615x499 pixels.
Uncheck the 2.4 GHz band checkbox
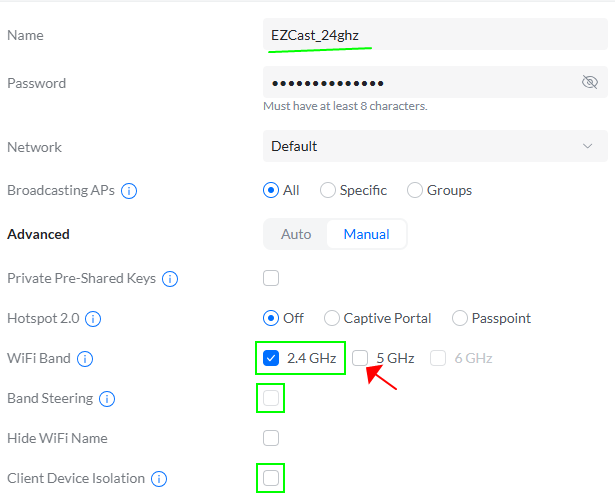[271, 358]
